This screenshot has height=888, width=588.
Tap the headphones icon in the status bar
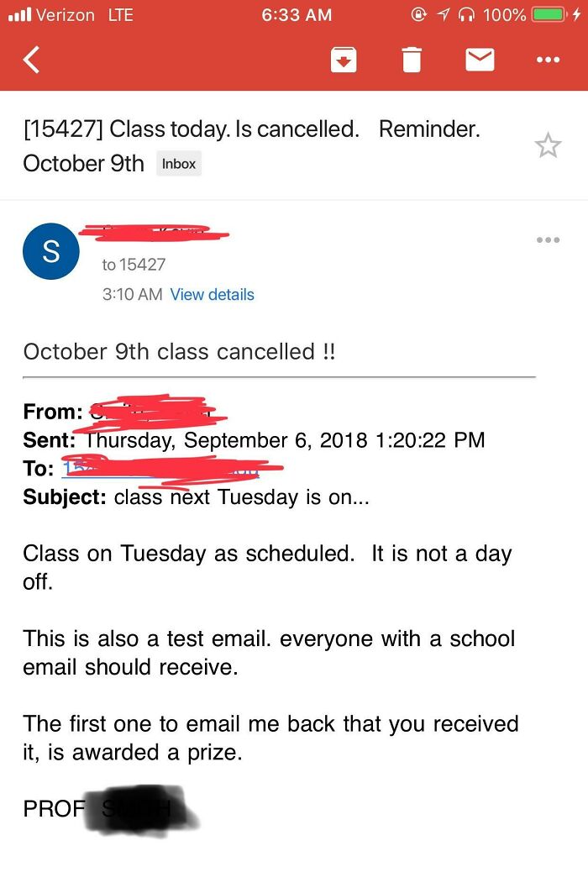[x=465, y=13]
